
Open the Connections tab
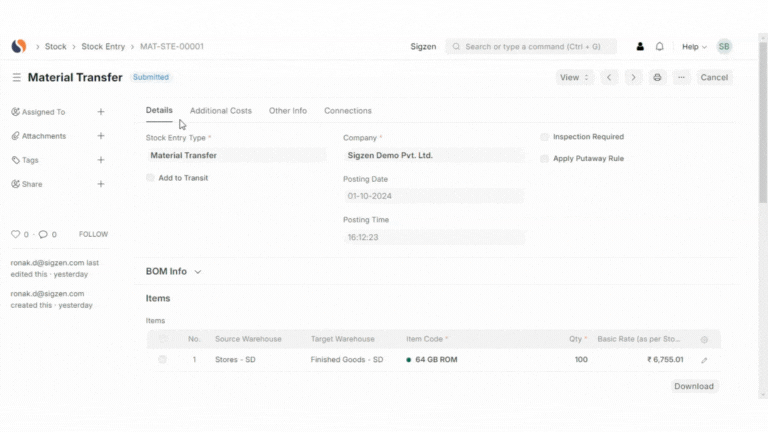pyautogui.click(x=347, y=111)
